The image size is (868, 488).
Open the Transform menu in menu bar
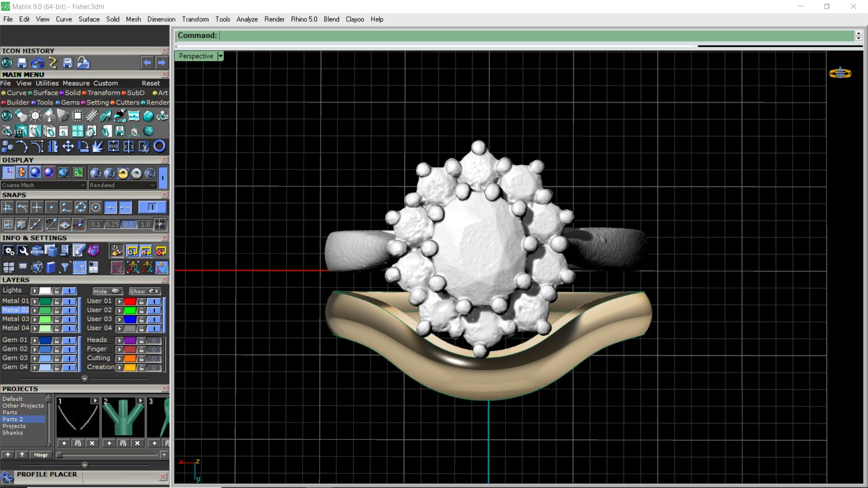click(195, 19)
